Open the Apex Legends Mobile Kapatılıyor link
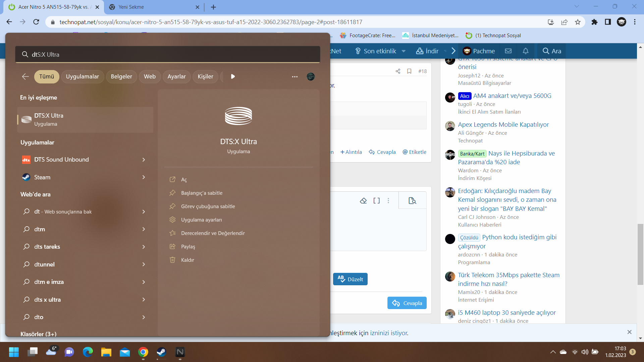 (503, 124)
